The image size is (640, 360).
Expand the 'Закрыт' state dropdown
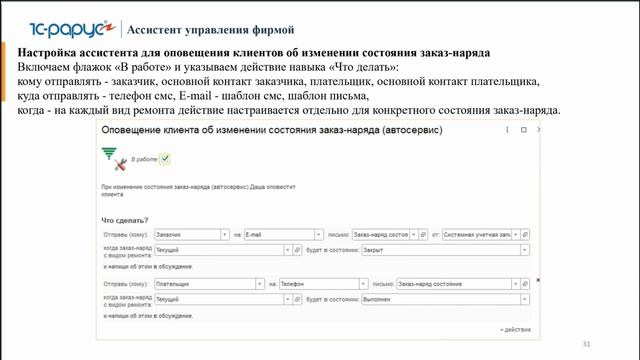525,250
